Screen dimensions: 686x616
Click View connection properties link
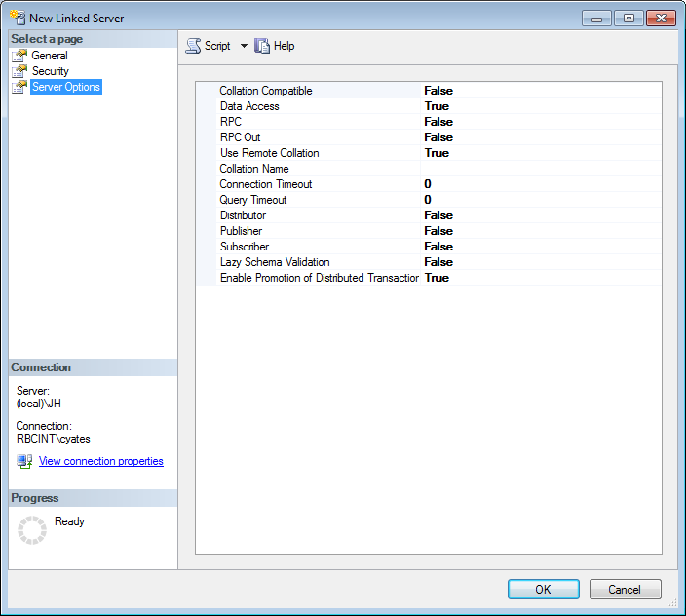click(100, 461)
